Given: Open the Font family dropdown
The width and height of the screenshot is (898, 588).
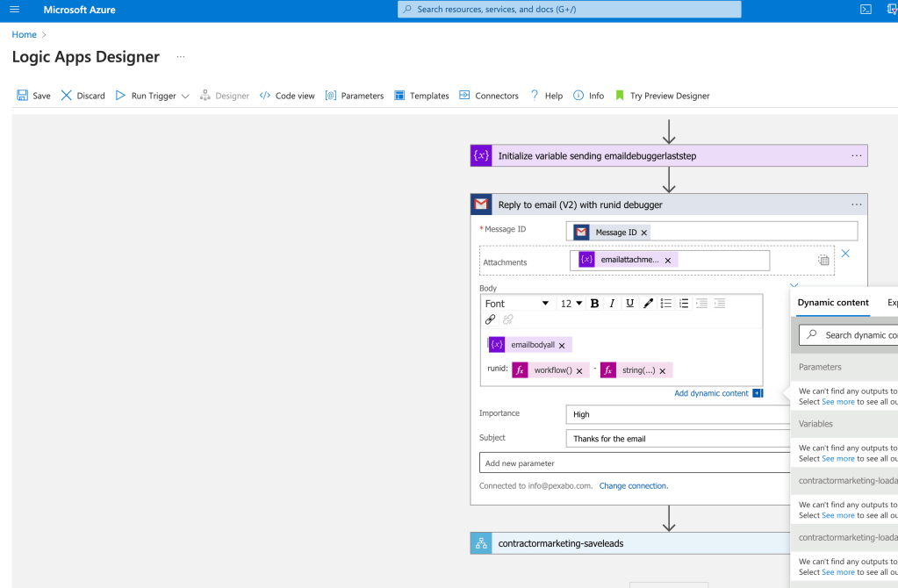Looking at the screenshot, I should pos(517,304).
